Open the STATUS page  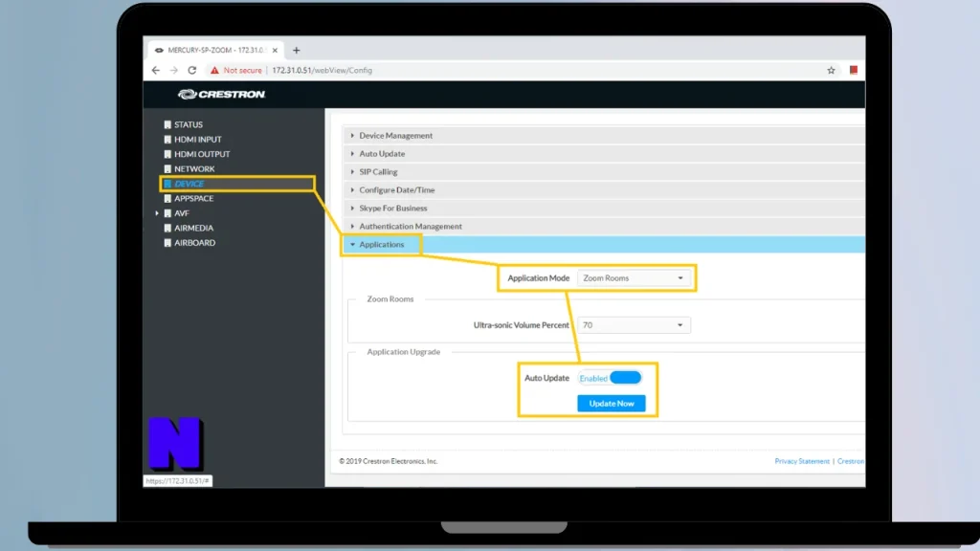tap(189, 124)
